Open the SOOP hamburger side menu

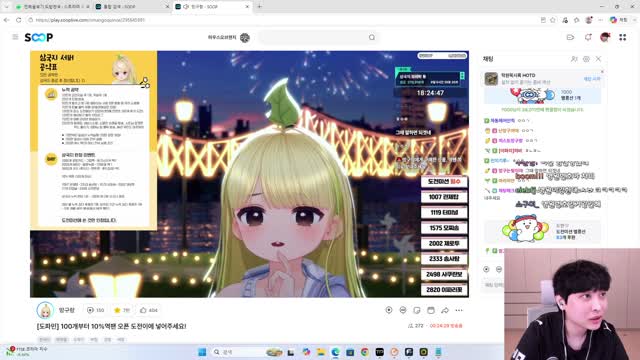15,37
